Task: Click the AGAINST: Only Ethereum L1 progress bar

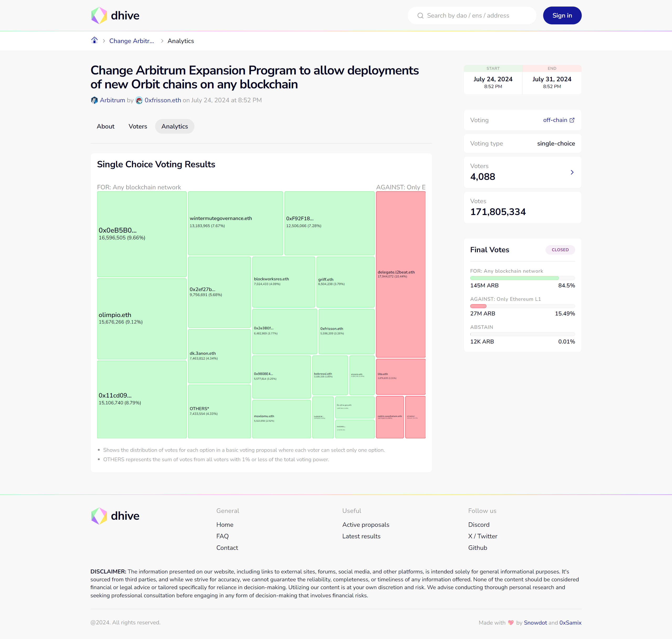Action: tap(522, 306)
